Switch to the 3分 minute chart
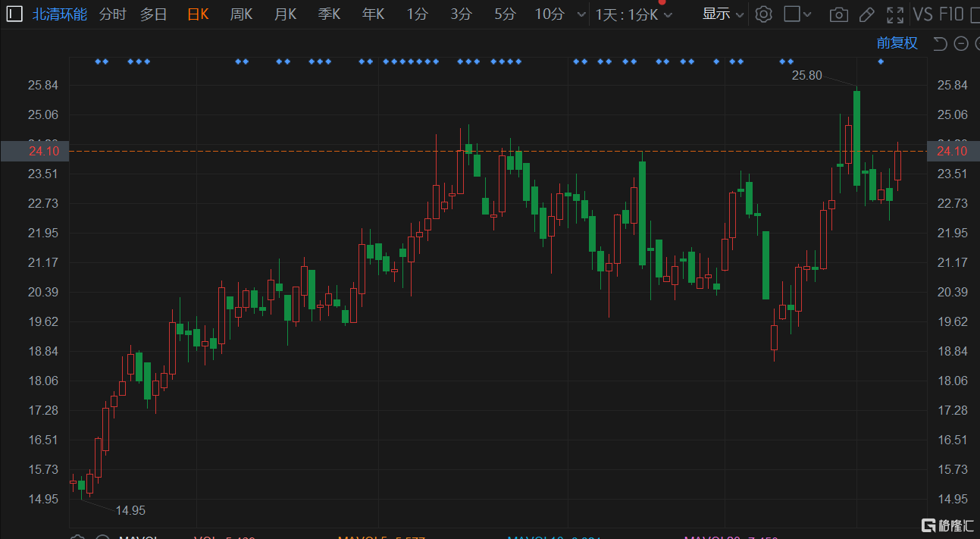The width and height of the screenshot is (980, 539). tap(461, 14)
